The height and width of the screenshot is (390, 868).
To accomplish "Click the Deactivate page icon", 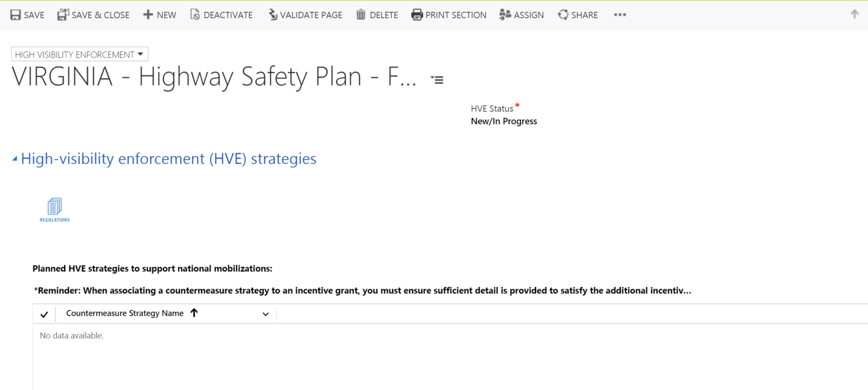I will point(195,15).
